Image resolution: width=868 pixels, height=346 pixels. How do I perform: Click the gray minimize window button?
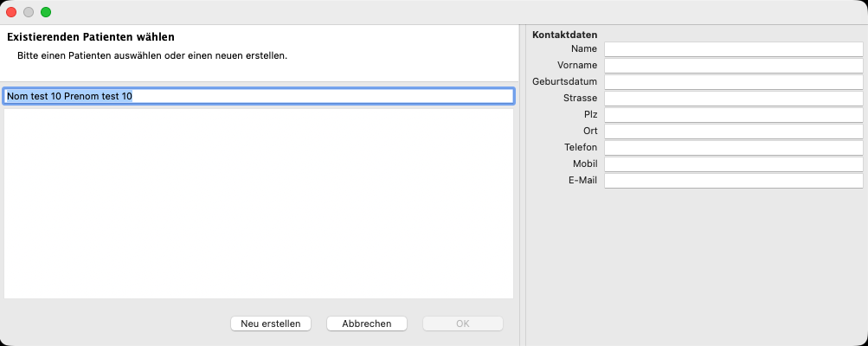(x=29, y=12)
